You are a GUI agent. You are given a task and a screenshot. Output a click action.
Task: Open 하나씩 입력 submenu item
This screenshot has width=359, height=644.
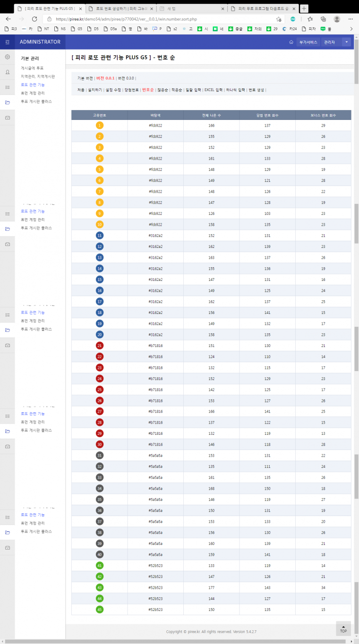click(235, 90)
